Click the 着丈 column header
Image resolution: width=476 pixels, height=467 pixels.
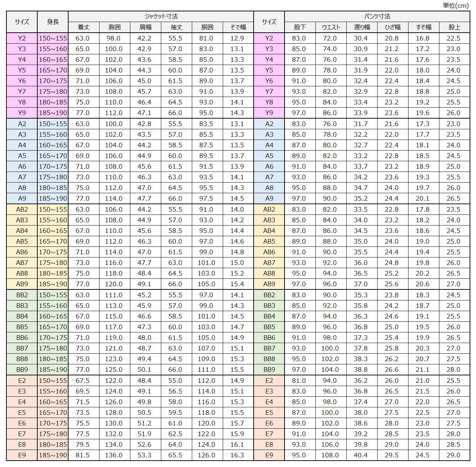point(83,27)
